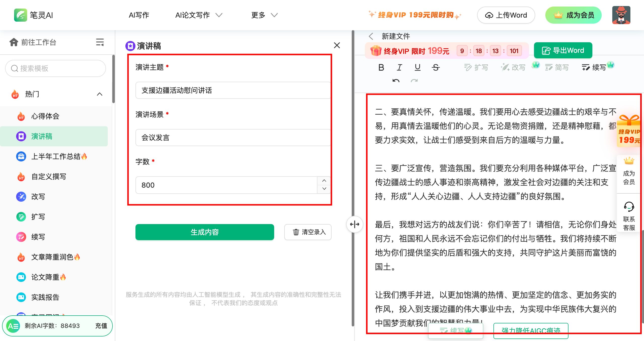Click the sidebar collapse menu icon
Screen dimensions: 644x341
100,42
